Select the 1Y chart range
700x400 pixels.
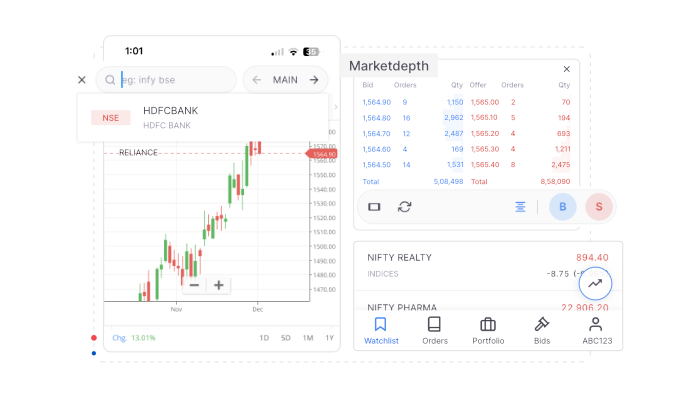(329, 338)
